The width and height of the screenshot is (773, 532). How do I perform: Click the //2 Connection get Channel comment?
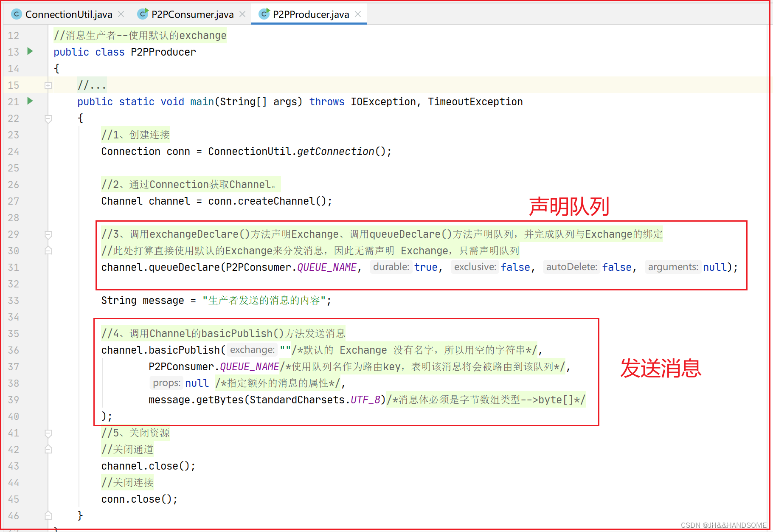191,185
